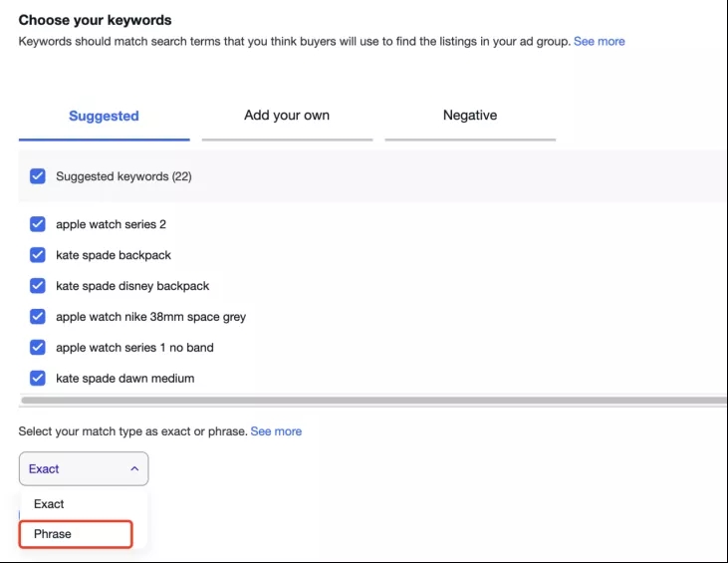Click the horizontal scrollbar below keywords
Viewport: 728px width, 563px height.
tap(373, 400)
